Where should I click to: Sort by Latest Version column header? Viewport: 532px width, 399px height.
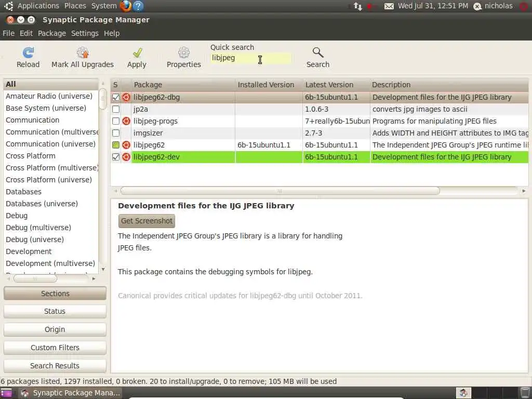pyautogui.click(x=336, y=85)
